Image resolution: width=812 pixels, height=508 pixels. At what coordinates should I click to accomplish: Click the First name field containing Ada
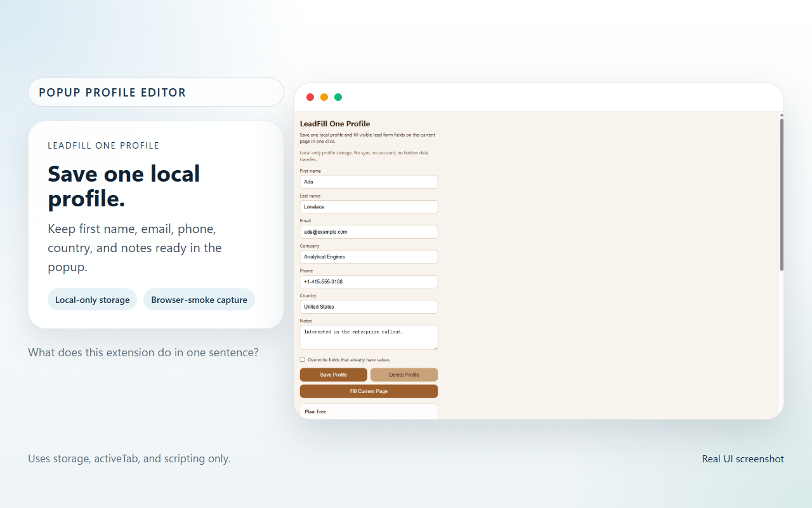click(x=369, y=182)
